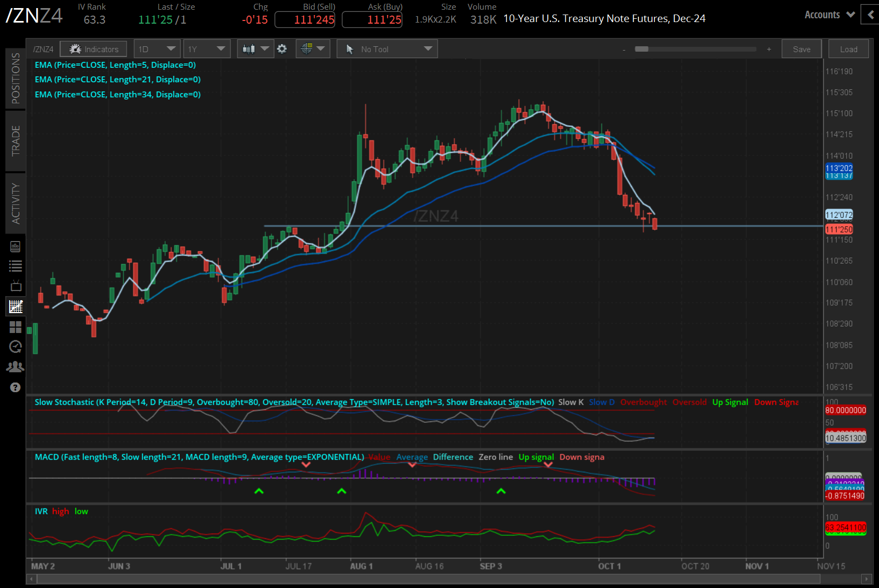This screenshot has height=588, width=879.
Task: Open chart settings gear icon
Action: (x=282, y=49)
